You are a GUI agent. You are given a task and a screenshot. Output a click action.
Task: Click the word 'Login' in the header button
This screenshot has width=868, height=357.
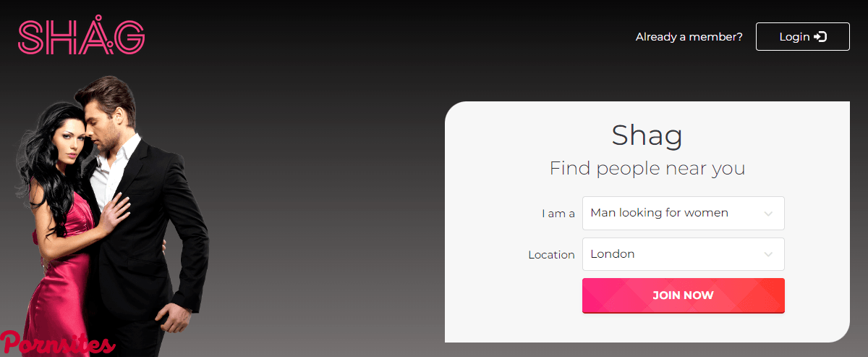(794, 37)
